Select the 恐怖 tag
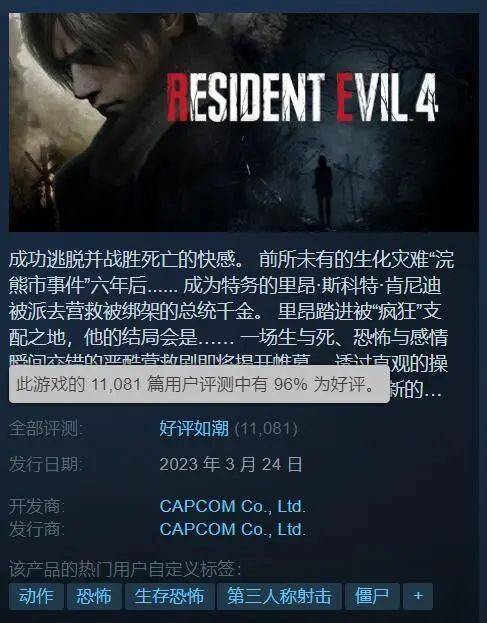 pyautogui.click(x=94, y=596)
